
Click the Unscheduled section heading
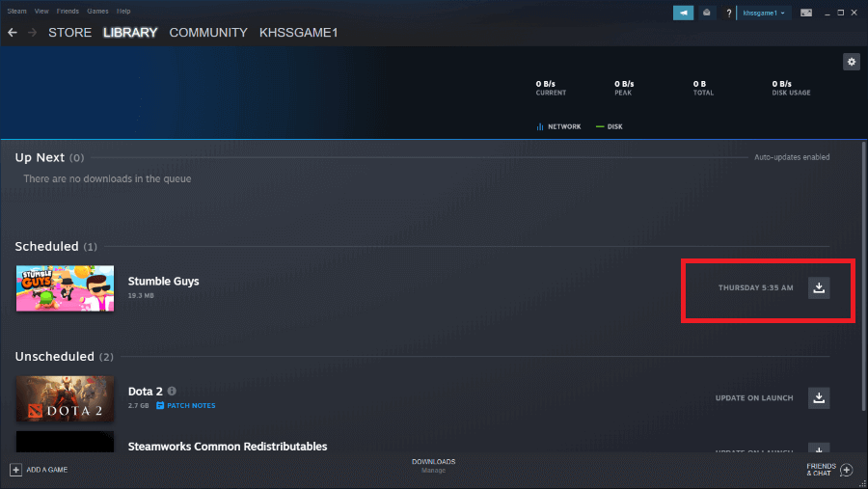tap(65, 357)
